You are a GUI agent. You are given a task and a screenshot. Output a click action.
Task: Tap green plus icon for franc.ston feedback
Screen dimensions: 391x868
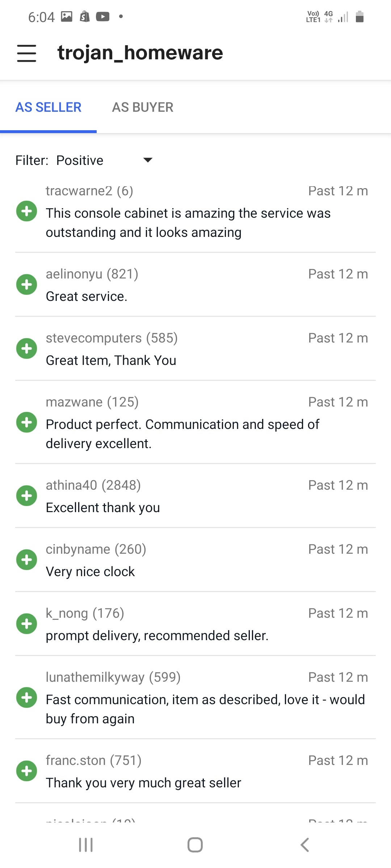pos(26,771)
